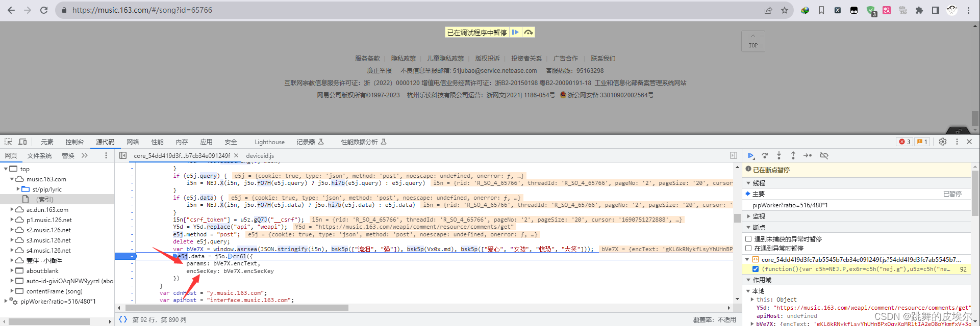Expand the 监视 section
This screenshot has width=980, height=326.
[748, 216]
